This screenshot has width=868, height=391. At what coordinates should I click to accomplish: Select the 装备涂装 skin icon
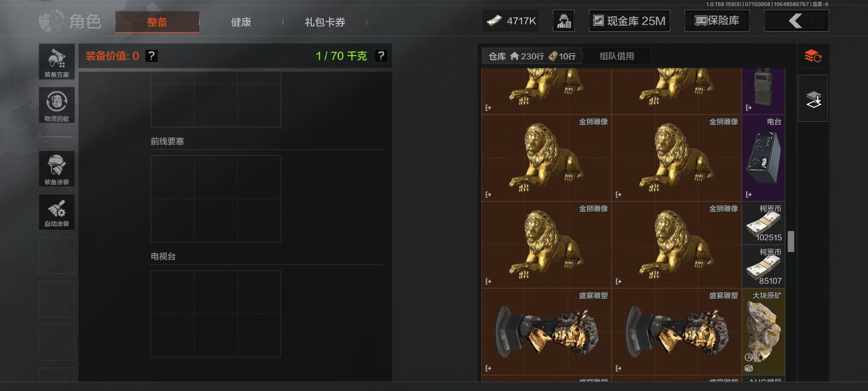57,168
